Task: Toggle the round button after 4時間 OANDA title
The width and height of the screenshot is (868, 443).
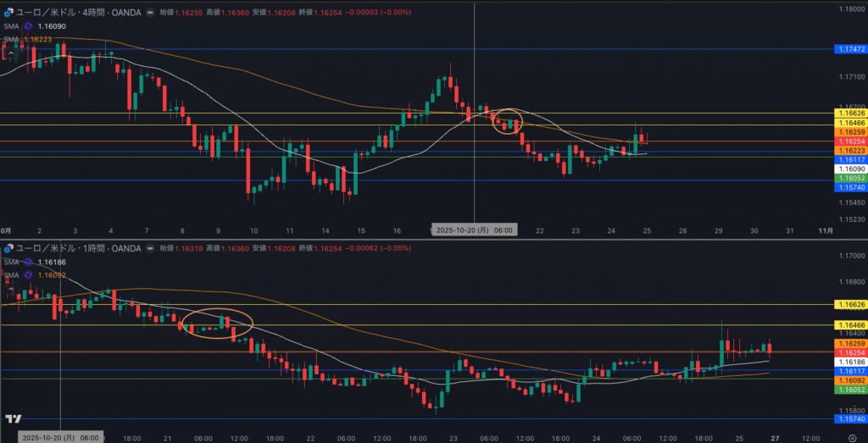Action: (150, 13)
